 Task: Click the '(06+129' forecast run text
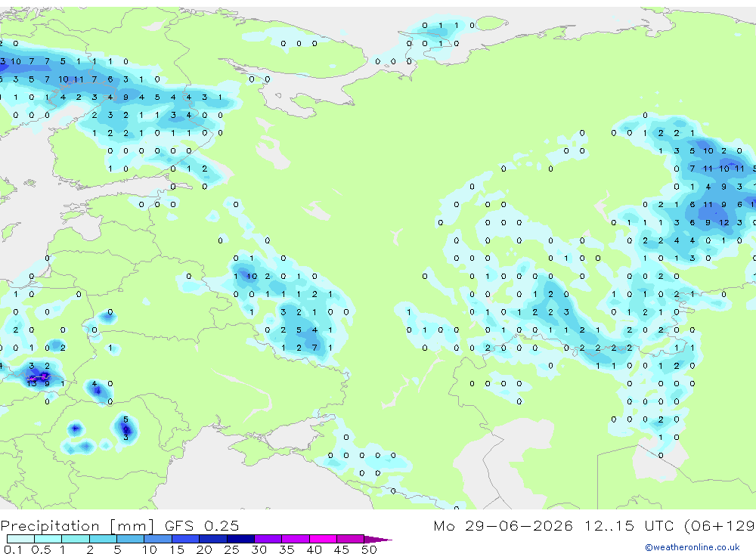pos(719,525)
